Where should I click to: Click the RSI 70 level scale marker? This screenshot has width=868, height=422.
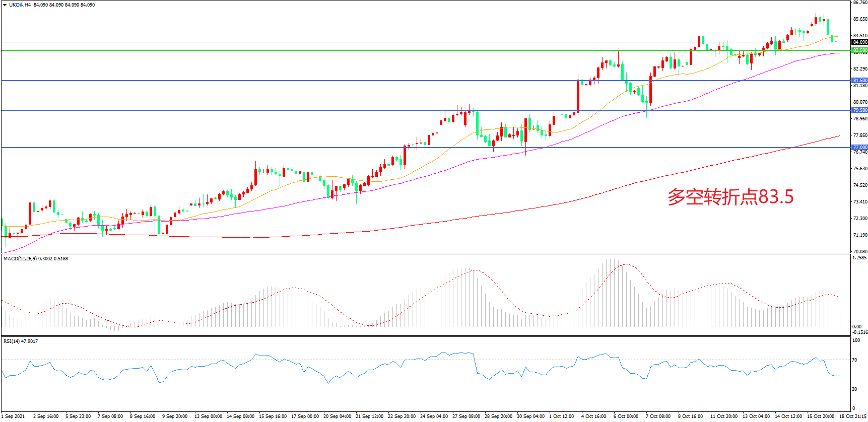854,360
